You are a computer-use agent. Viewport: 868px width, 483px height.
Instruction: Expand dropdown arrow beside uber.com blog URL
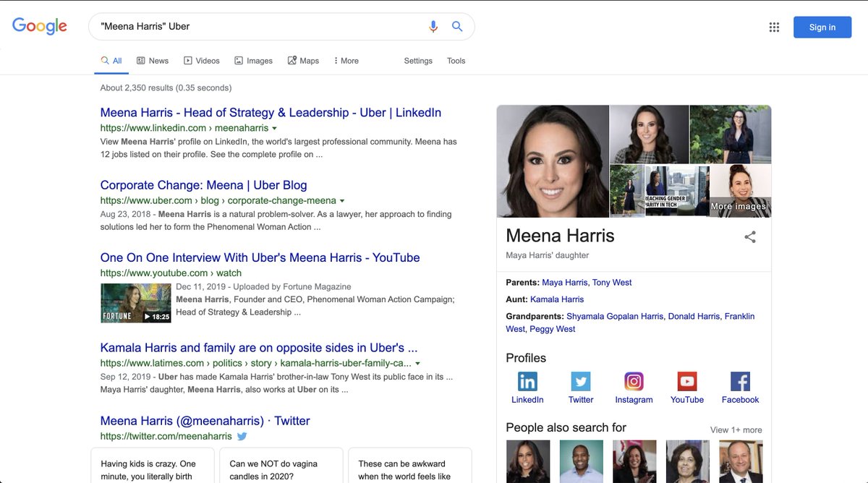tap(342, 201)
